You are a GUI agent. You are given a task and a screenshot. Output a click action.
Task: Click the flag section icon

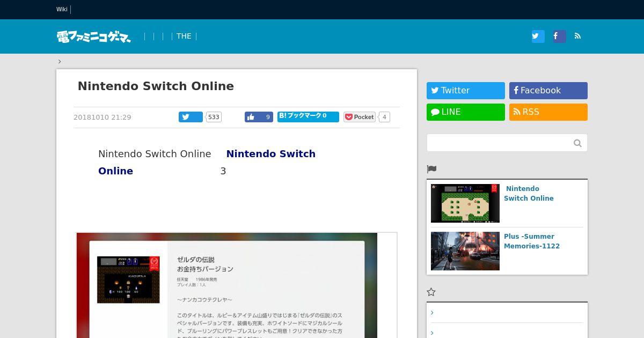pyautogui.click(x=431, y=169)
